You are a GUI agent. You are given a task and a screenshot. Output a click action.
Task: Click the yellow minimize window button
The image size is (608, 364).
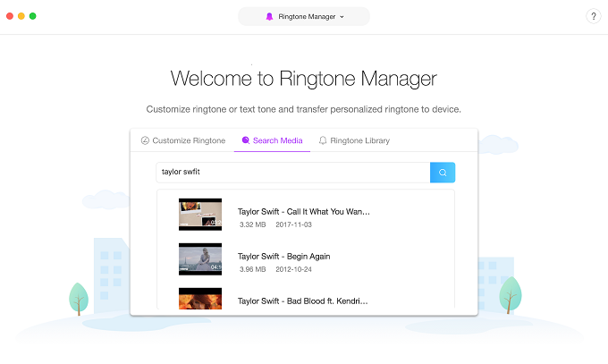click(x=21, y=16)
